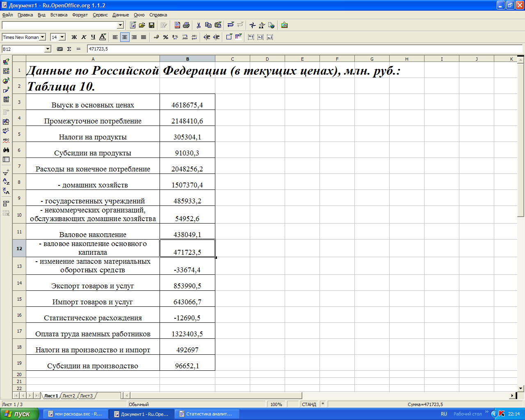
Task: Click the AutoFilter funnel icon
Action: click(x=6, y=172)
